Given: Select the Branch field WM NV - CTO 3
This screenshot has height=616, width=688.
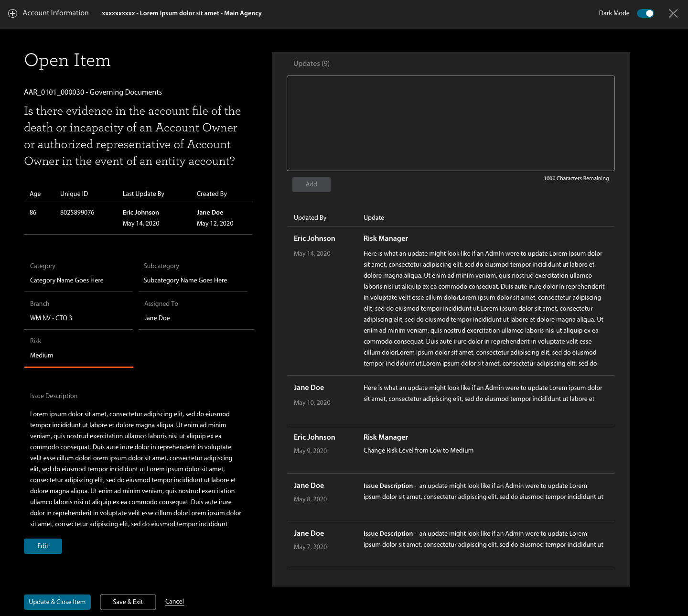Looking at the screenshot, I should click(x=51, y=318).
